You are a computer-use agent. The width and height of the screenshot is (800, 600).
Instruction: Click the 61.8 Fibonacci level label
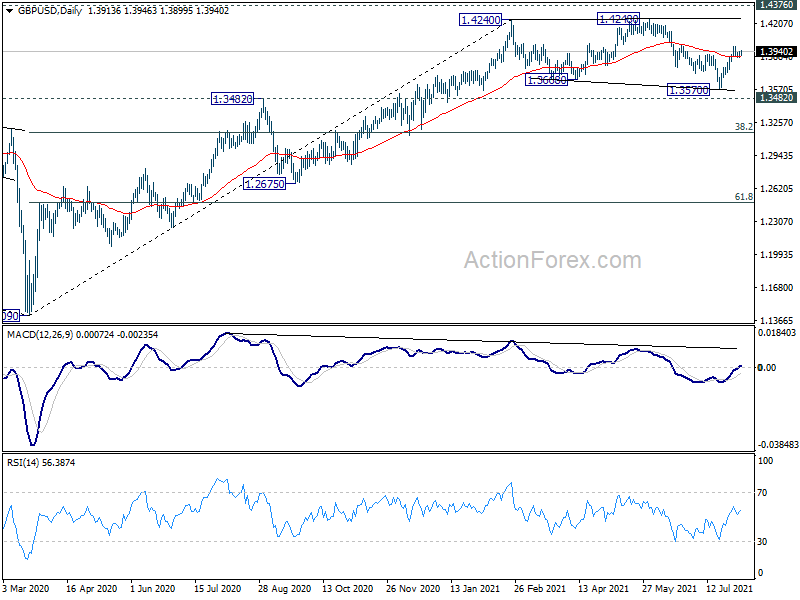(x=743, y=197)
